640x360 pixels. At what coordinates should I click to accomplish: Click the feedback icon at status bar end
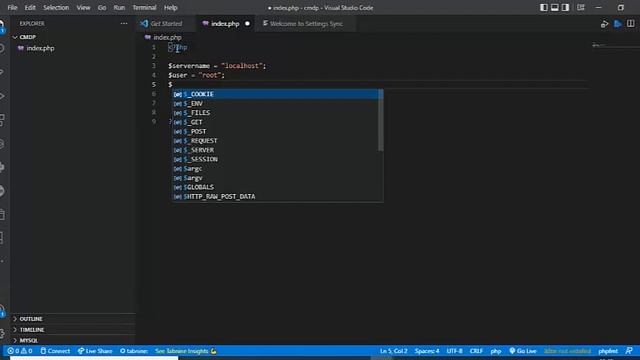click(x=629, y=351)
